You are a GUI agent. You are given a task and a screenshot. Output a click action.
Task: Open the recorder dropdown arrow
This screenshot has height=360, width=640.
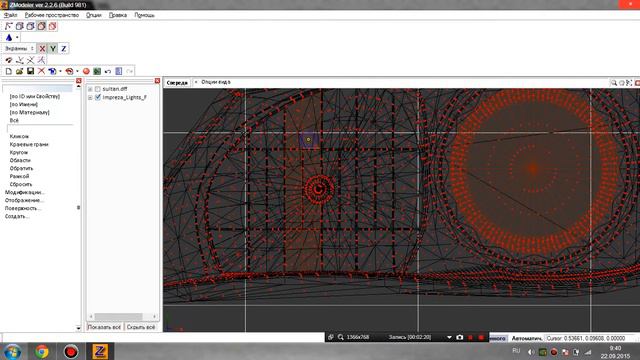coord(449,338)
